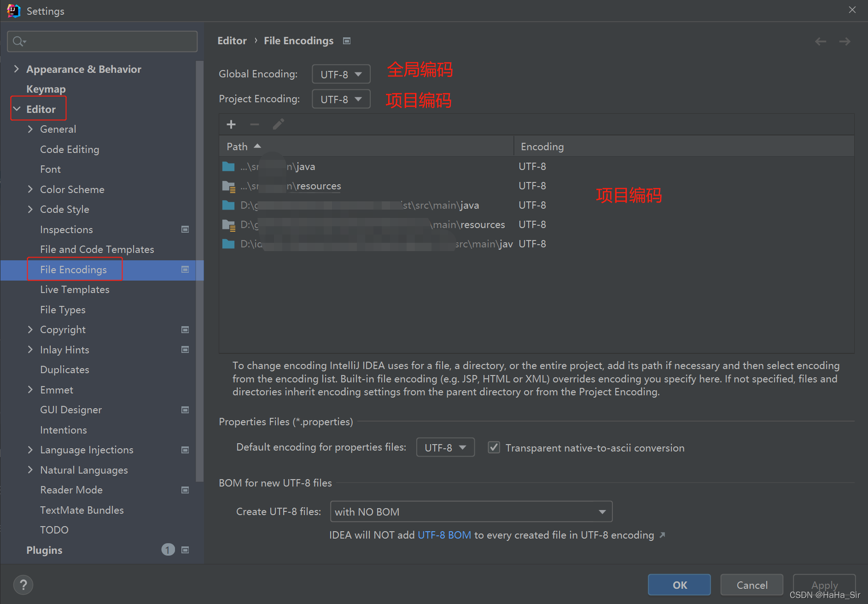This screenshot has height=604, width=868.
Task: Expand the Appearance & Behavior section
Action: point(17,69)
